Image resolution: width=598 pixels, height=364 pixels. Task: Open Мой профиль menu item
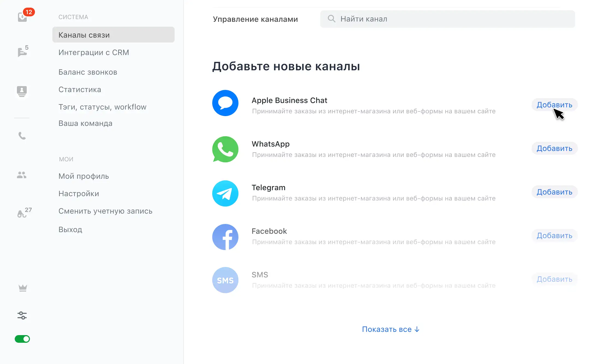pos(83,176)
